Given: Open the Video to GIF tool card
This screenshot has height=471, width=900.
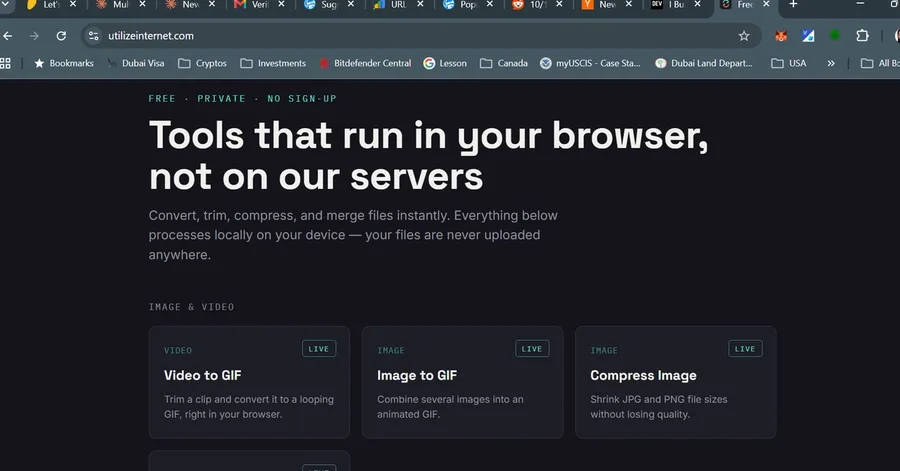Looking at the screenshot, I should [x=249, y=382].
